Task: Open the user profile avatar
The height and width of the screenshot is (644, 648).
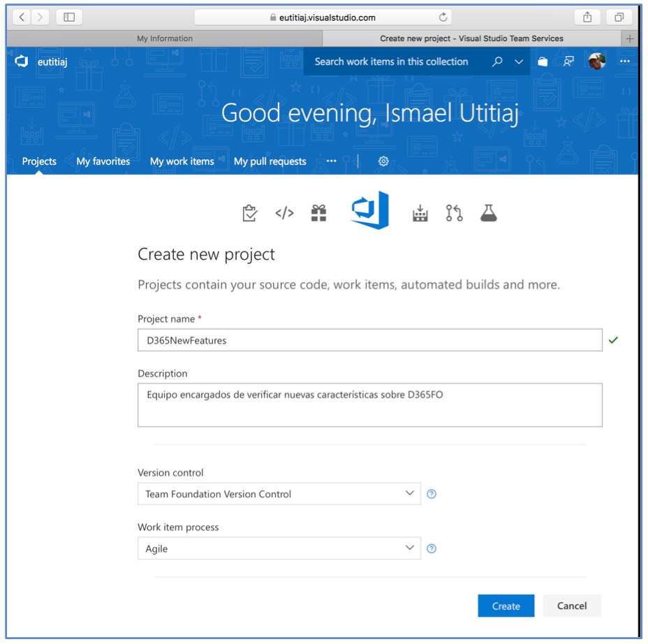Action: [x=597, y=61]
